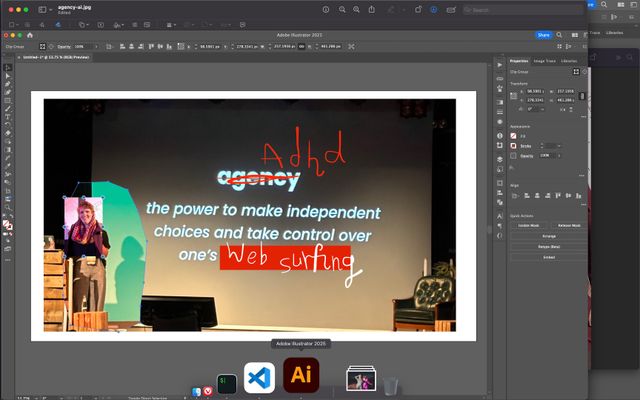This screenshot has width=640, height=400.
Task: Click the Illustrator search magnifier icon
Action: (x=559, y=35)
